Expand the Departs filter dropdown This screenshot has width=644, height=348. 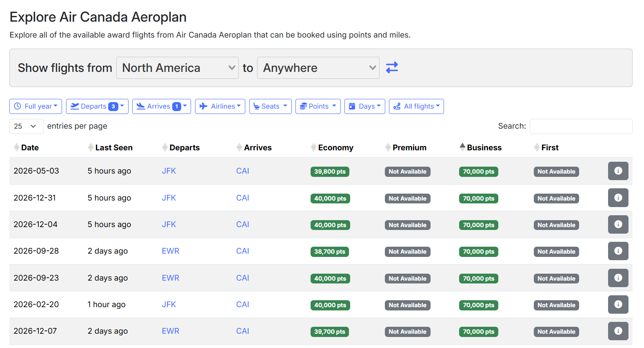click(x=97, y=106)
